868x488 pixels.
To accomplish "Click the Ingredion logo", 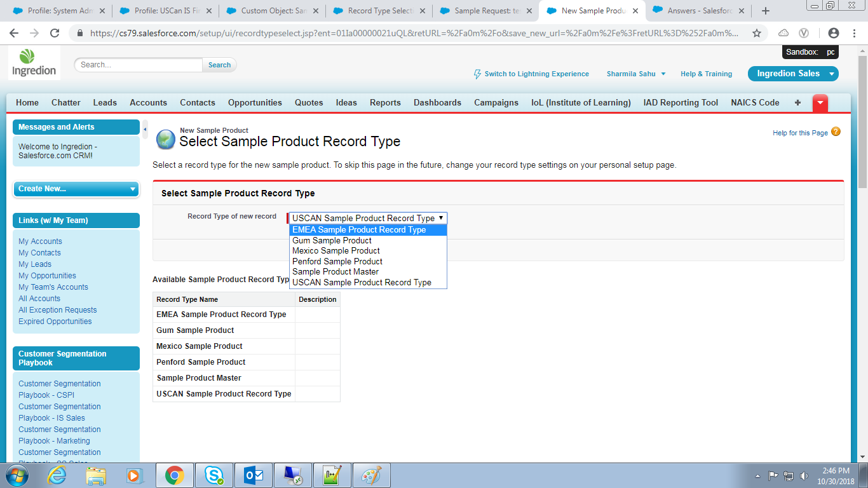I will 34,63.
